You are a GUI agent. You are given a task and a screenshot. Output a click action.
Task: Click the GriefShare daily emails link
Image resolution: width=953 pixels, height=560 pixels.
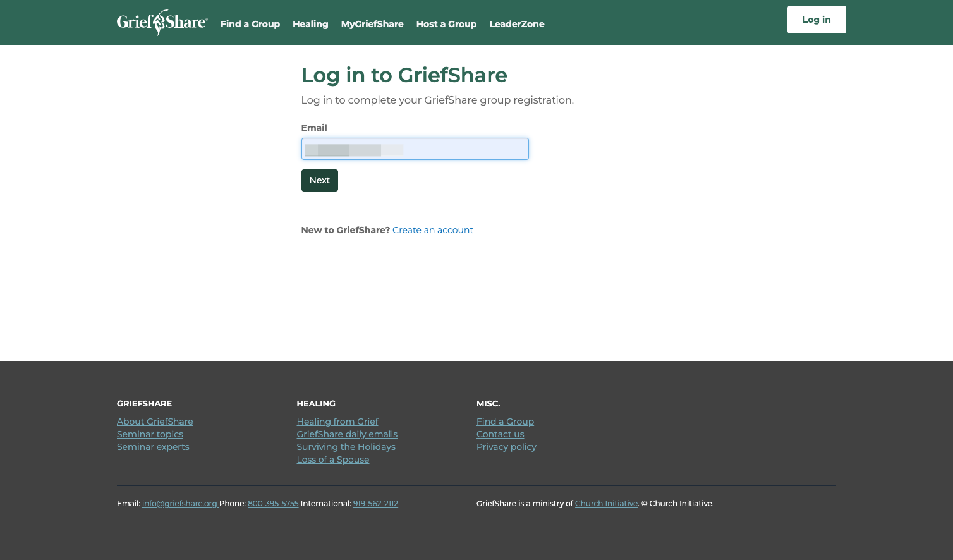[347, 434]
